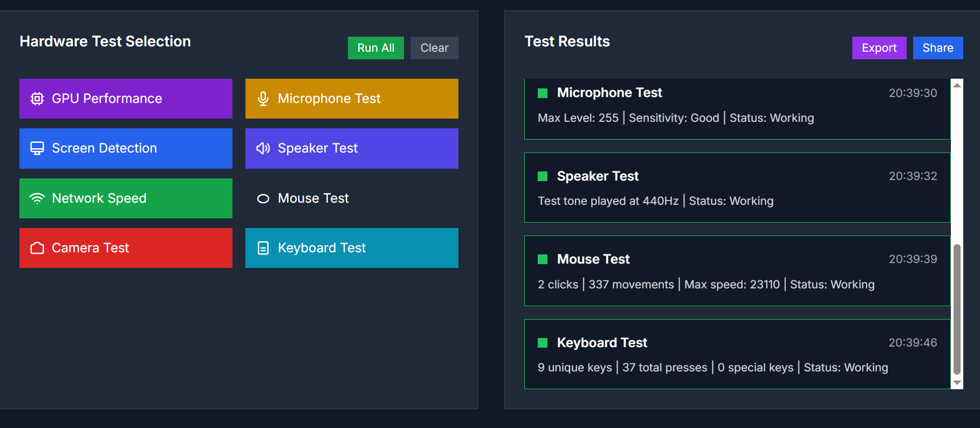
Task: Open the Keyboard Test result entry title
Action: tap(602, 343)
